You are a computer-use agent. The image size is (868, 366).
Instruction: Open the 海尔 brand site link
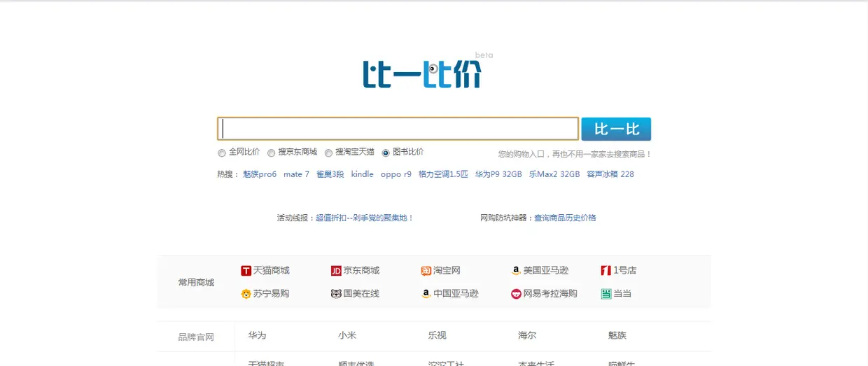527,335
